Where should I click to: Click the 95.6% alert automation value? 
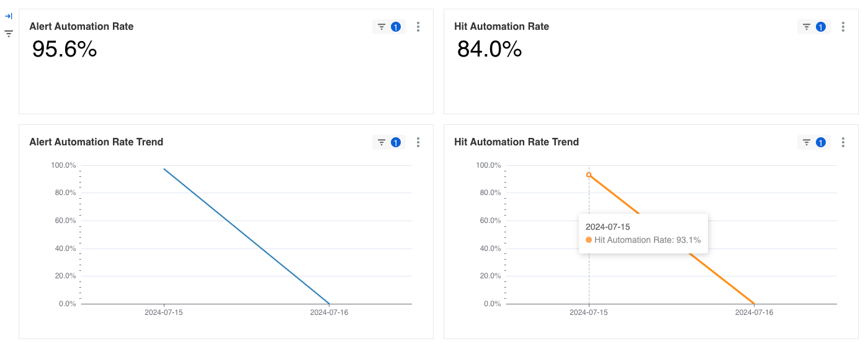coord(65,49)
